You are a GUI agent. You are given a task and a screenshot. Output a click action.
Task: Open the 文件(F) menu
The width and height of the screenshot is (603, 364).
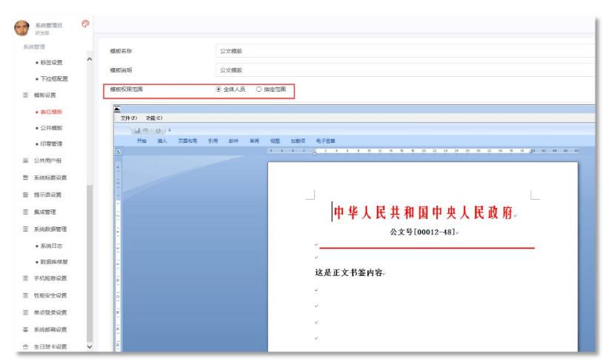(129, 118)
